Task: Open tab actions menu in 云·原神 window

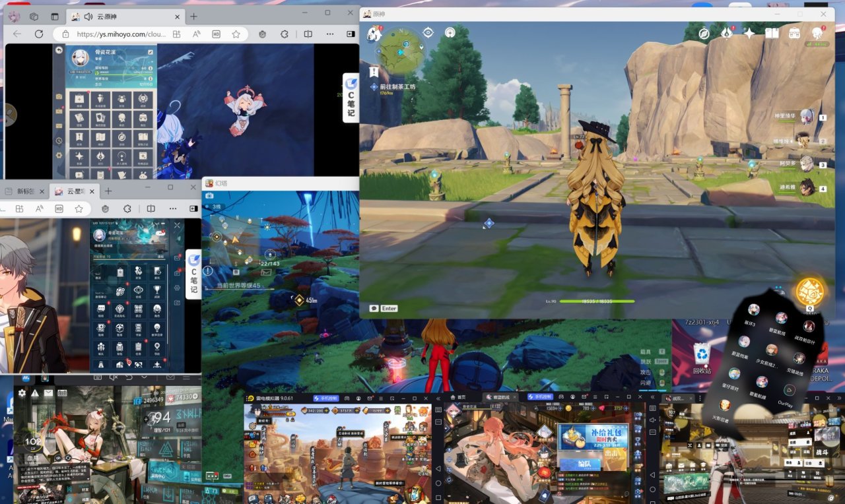Action: pos(55,16)
